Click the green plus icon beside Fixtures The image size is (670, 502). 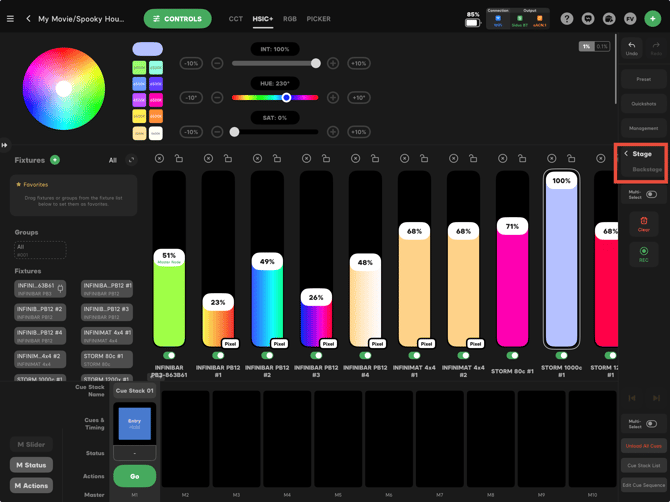(55, 160)
